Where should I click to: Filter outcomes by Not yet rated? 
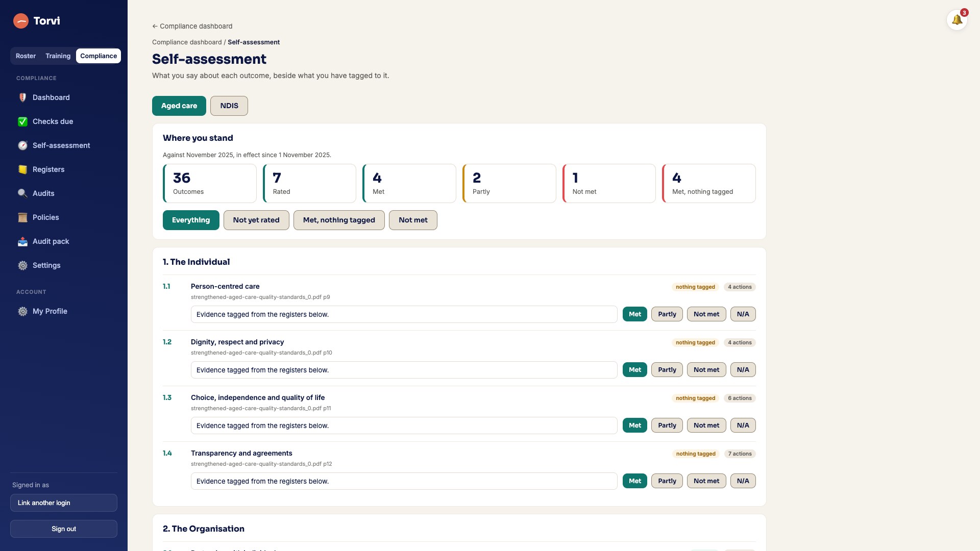click(256, 220)
